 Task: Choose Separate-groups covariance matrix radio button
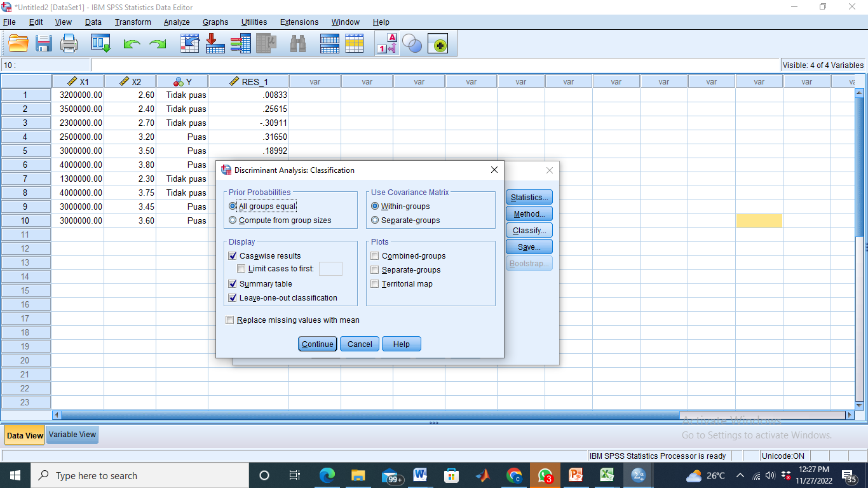pos(375,220)
